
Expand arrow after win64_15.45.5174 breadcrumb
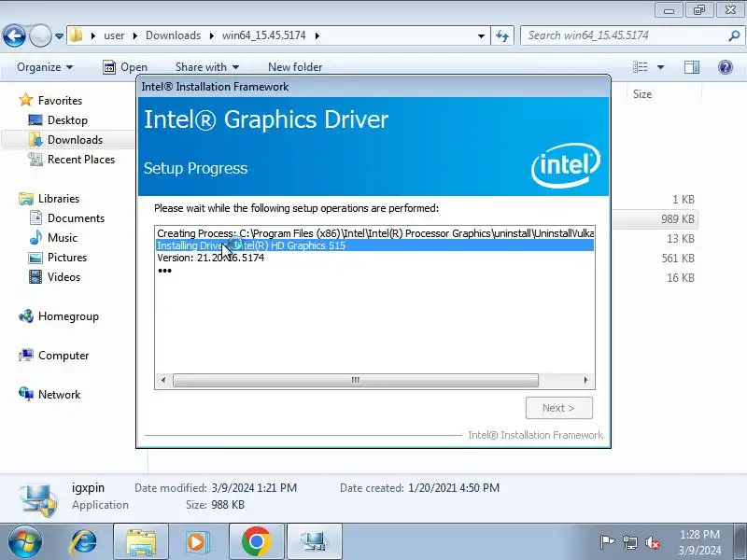(x=317, y=35)
